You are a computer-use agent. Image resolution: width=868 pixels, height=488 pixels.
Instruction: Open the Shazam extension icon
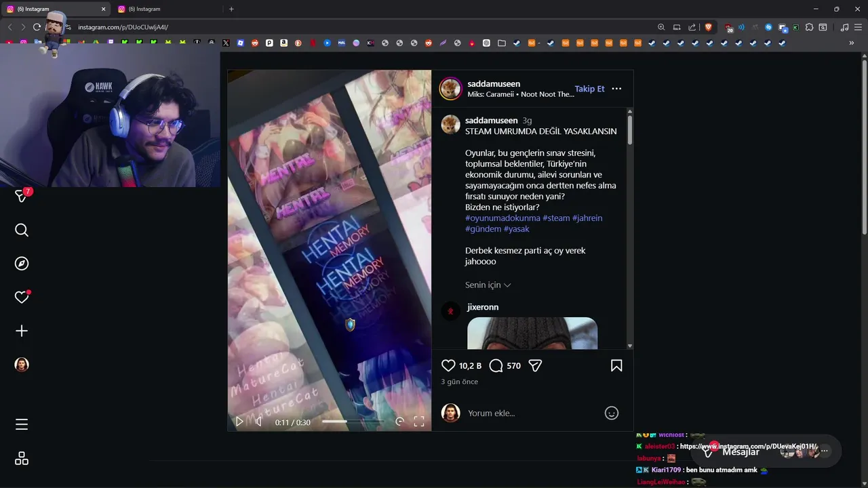click(x=768, y=27)
